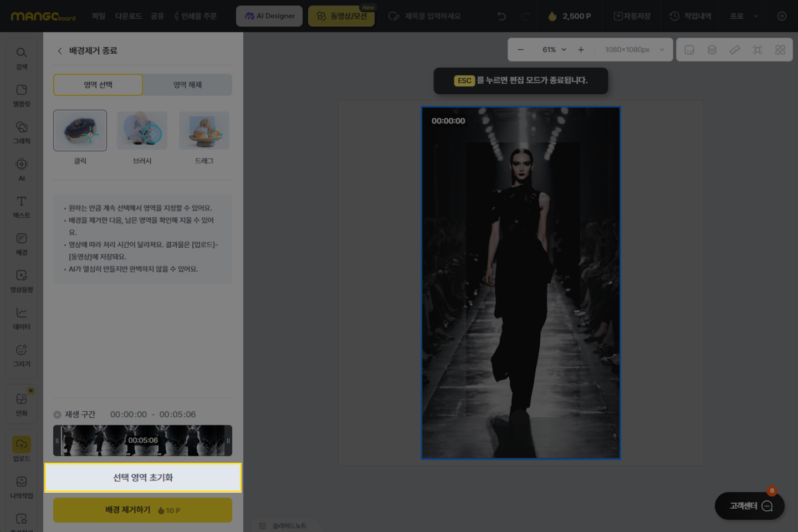Switch to 영역 선택 mode
The width and height of the screenshot is (798, 532).
(98, 85)
